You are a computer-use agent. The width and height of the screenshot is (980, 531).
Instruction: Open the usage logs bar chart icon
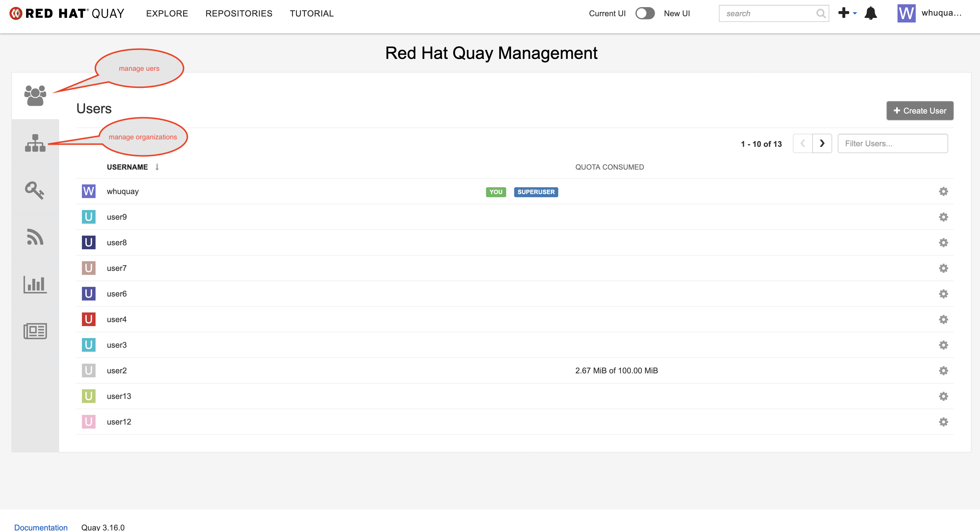point(35,284)
